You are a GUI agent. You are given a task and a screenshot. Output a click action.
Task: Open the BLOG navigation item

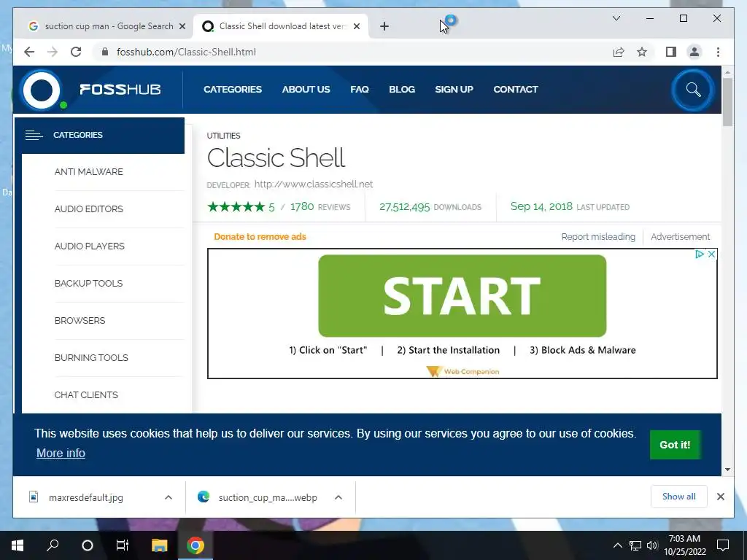click(x=402, y=90)
